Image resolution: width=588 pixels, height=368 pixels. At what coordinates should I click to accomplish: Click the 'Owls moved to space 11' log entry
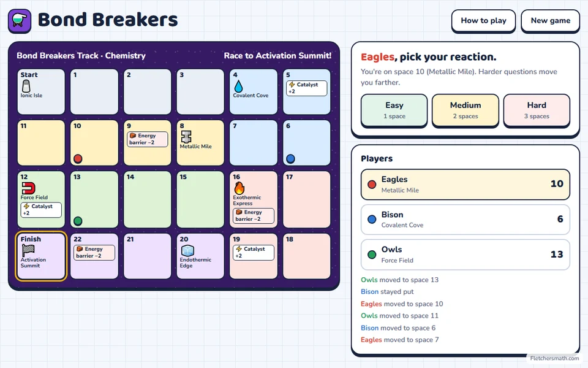coord(399,316)
